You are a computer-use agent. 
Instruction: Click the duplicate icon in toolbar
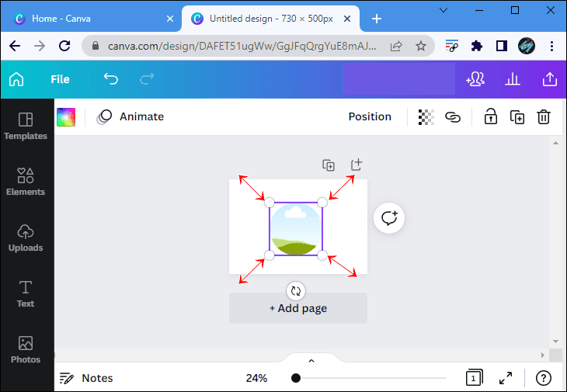[x=517, y=117]
